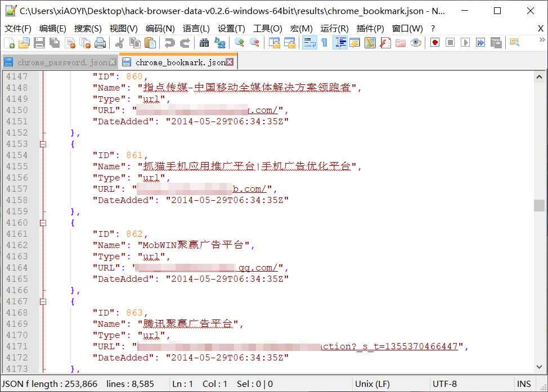Copy selection using the Copy icon
The width and height of the screenshot is (548, 392).
[135, 43]
